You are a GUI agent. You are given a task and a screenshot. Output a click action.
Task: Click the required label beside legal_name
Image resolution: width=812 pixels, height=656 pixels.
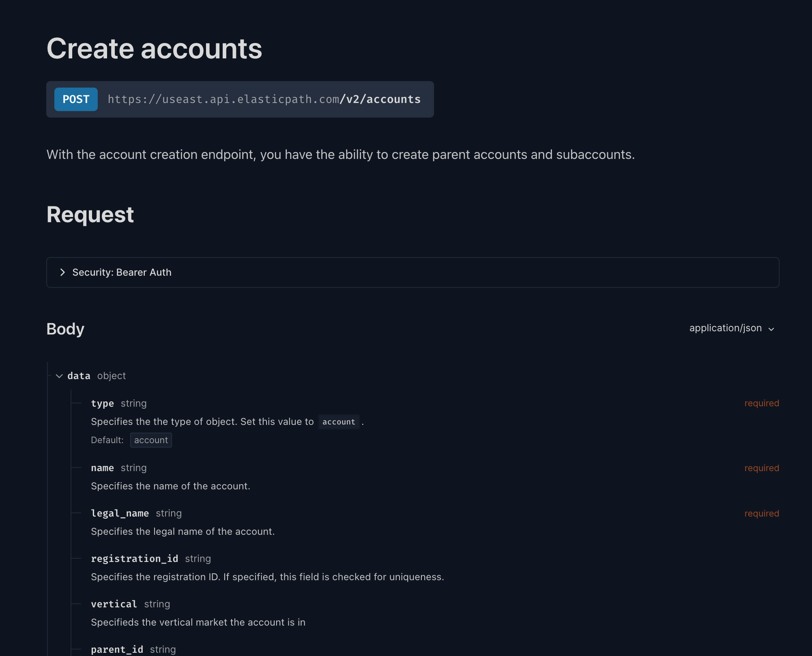(x=762, y=514)
